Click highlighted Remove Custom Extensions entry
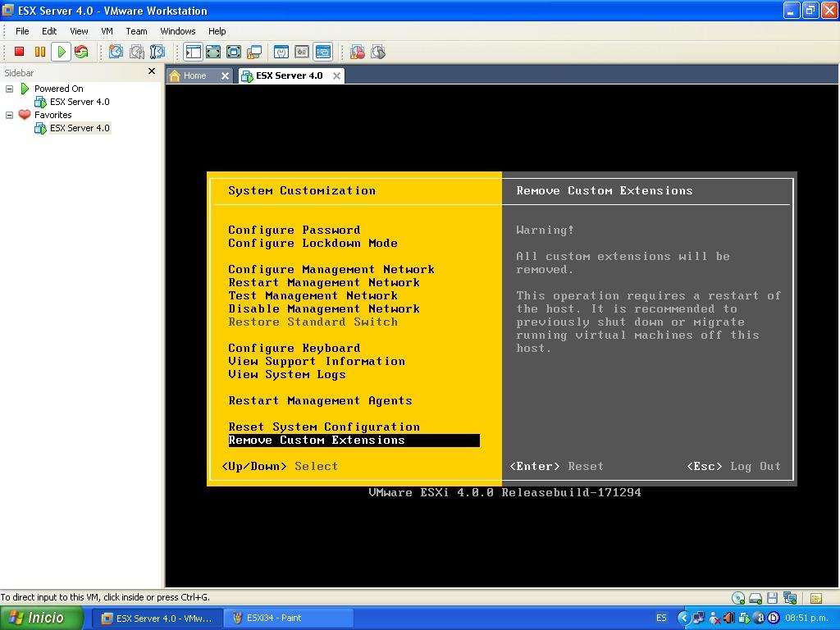 (354, 441)
